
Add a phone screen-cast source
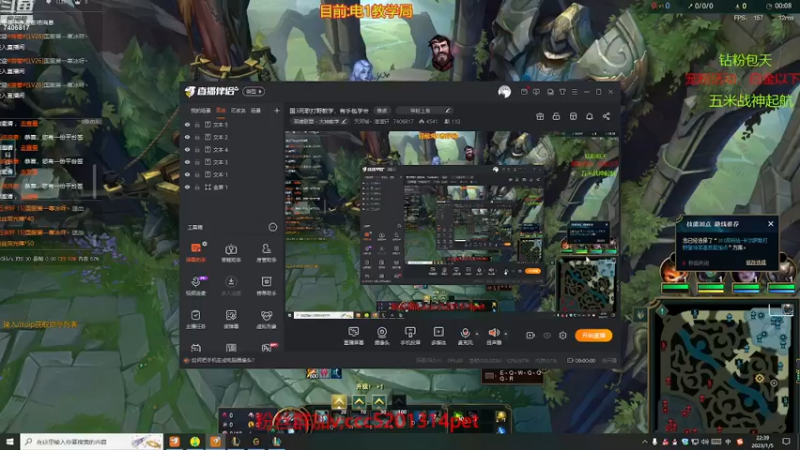[410, 336]
